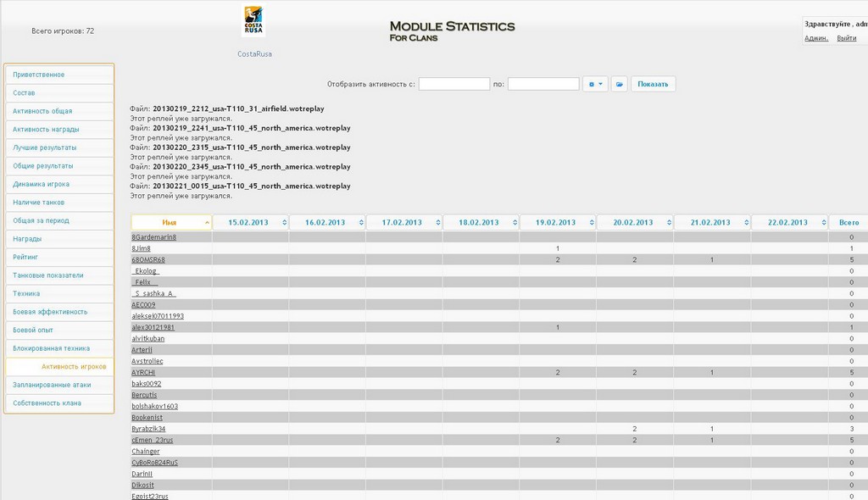Open the settings gear dropdown button
The width and height of the screenshot is (868, 500).
point(595,84)
